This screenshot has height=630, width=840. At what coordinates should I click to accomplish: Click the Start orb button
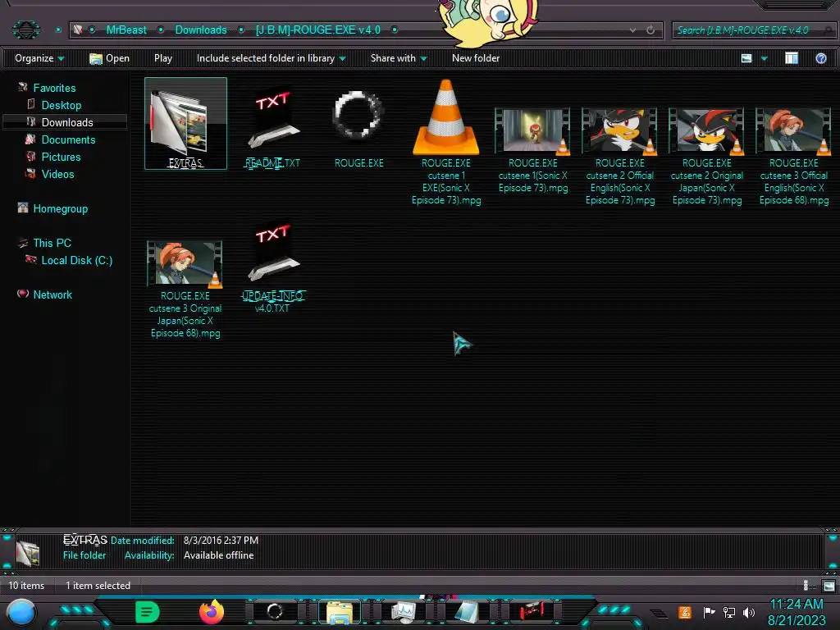pos(21,613)
